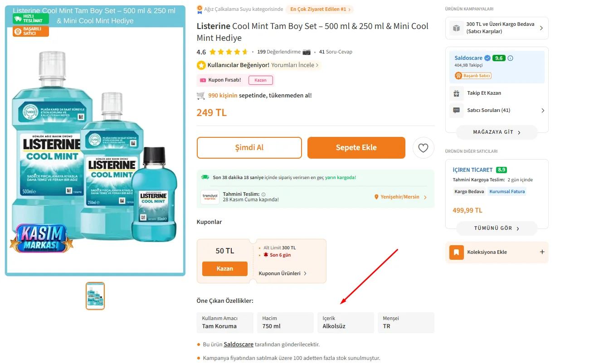The width and height of the screenshot is (599, 364).
Task: Click the camera icon beside reviews
Action: (307, 52)
